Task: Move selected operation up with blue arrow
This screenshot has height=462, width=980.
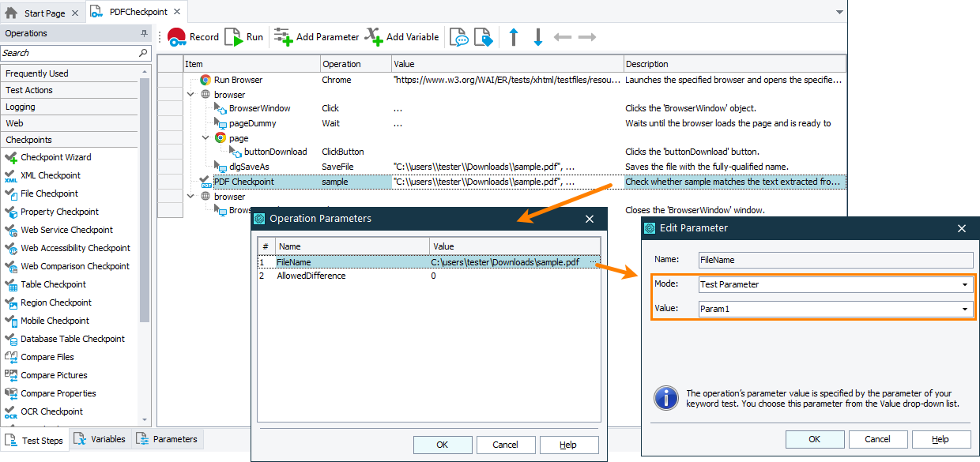Action: 514,37
